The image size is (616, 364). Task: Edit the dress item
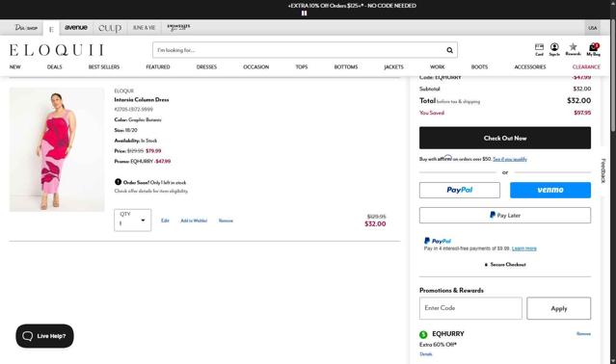click(x=165, y=221)
